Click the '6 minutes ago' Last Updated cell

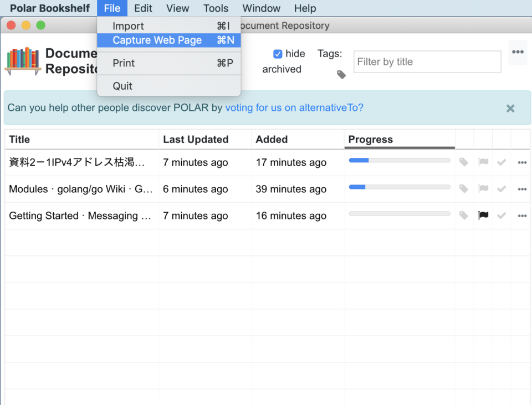(x=196, y=189)
